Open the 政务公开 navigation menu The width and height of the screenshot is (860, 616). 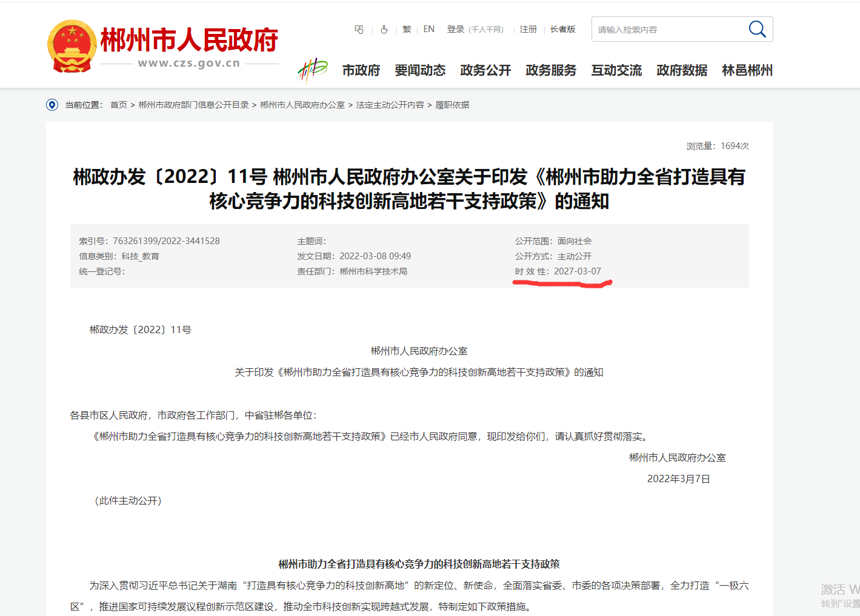point(485,70)
